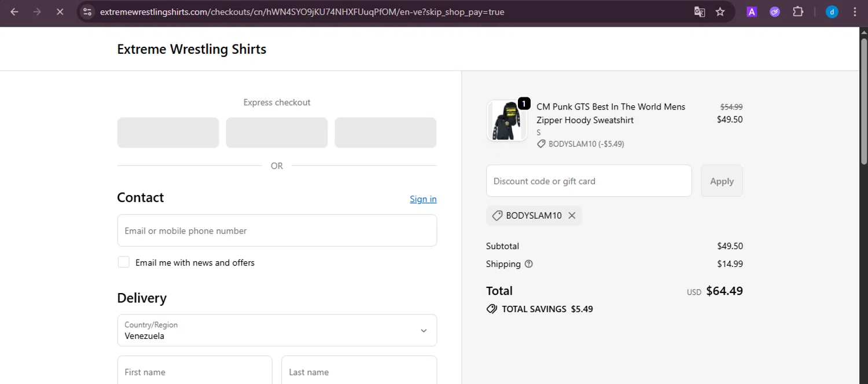Click the translate page icon
Image resolution: width=868 pixels, height=384 pixels.
[x=700, y=12]
